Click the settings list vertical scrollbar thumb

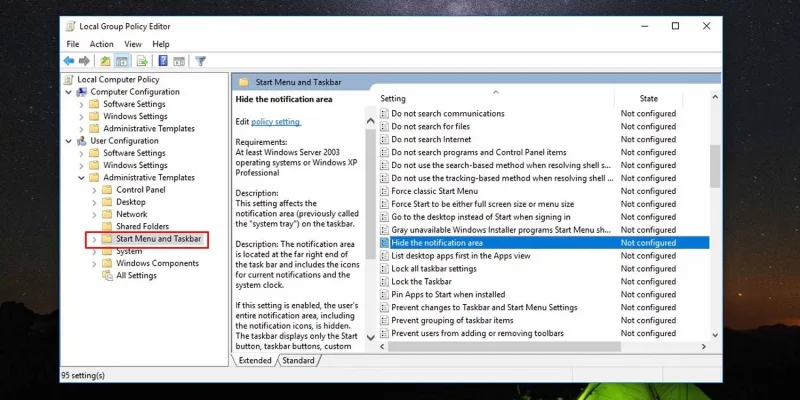point(715,166)
